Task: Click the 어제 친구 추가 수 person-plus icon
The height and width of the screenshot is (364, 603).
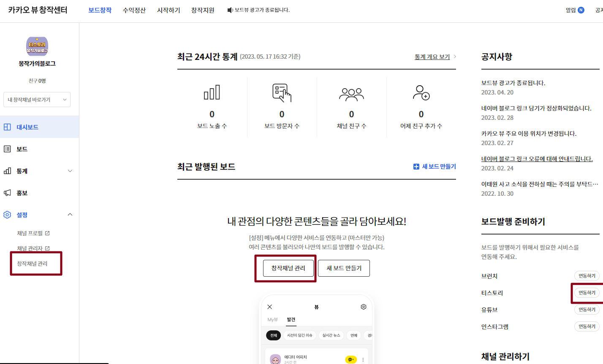Action: [421, 92]
